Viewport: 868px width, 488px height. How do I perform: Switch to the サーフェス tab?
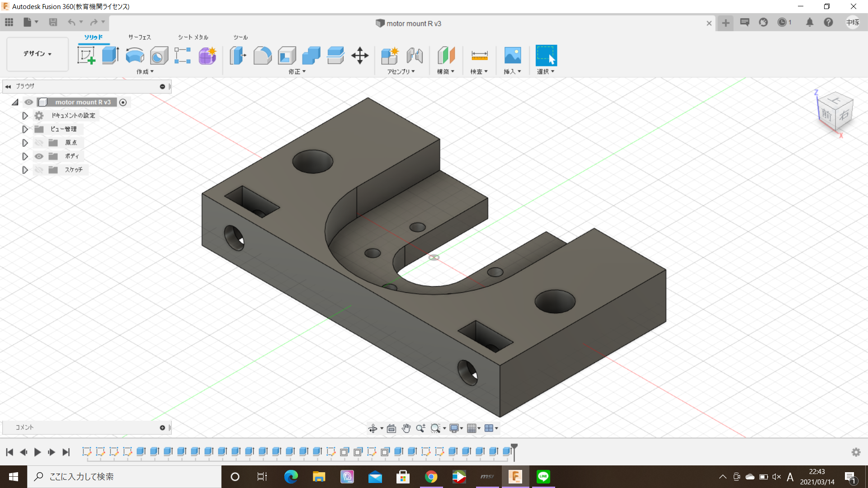(140, 37)
